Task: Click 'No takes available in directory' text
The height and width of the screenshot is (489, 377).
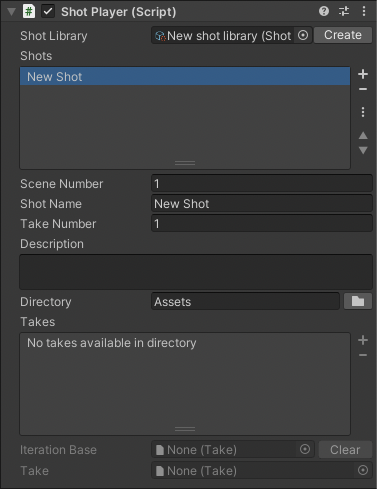Action: (112, 343)
